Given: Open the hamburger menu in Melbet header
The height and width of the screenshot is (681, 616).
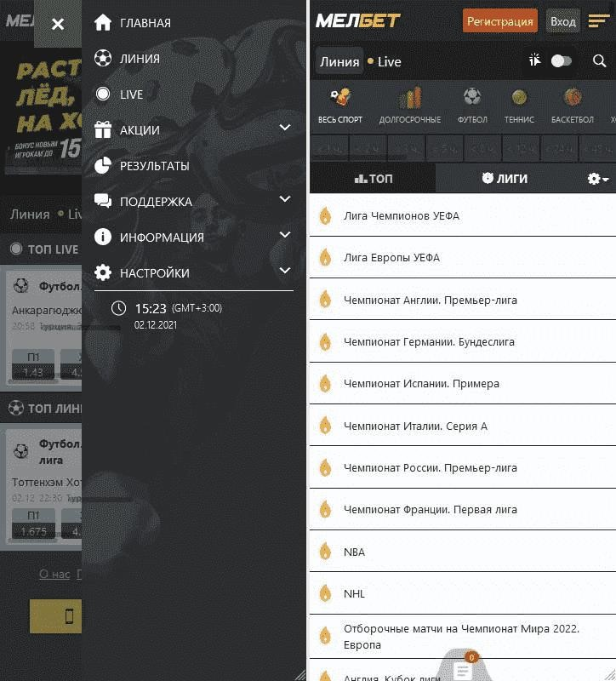Looking at the screenshot, I should [599, 20].
